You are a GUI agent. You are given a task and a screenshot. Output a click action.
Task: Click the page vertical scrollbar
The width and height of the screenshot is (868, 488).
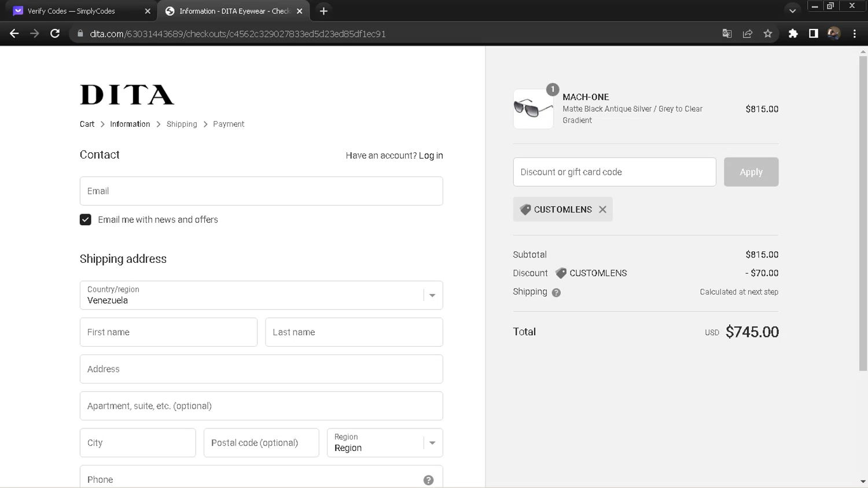point(863,214)
